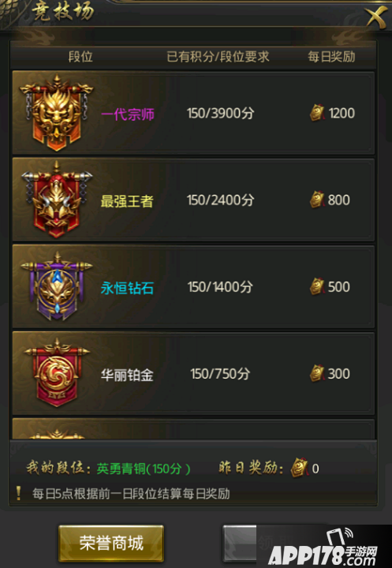
Task: Select the 一代宗师 rank row
Action: (x=193, y=113)
